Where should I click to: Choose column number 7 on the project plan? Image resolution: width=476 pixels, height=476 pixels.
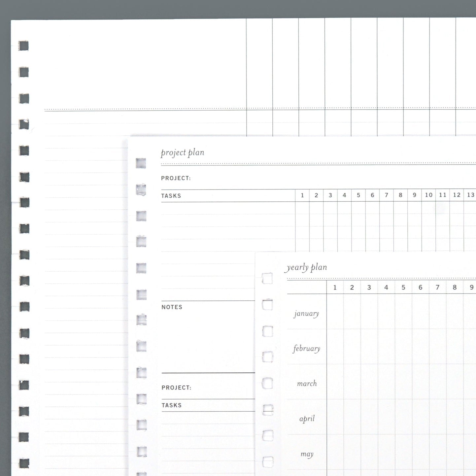tap(387, 195)
